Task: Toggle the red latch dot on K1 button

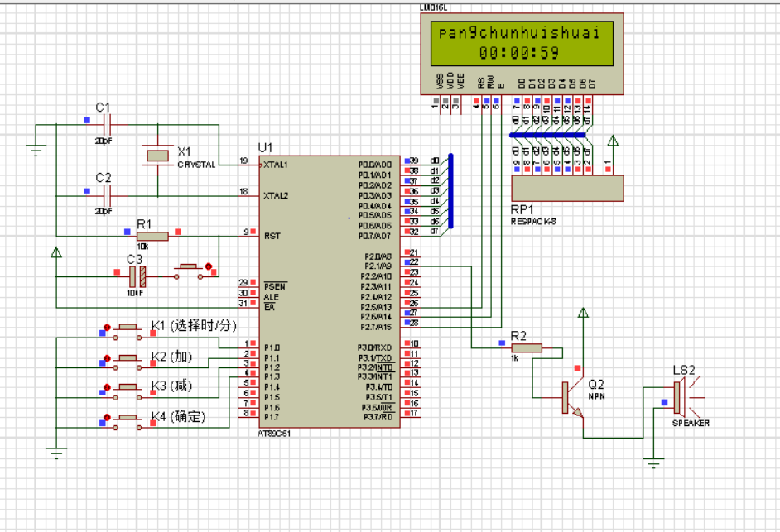Action: click(x=107, y=327)
